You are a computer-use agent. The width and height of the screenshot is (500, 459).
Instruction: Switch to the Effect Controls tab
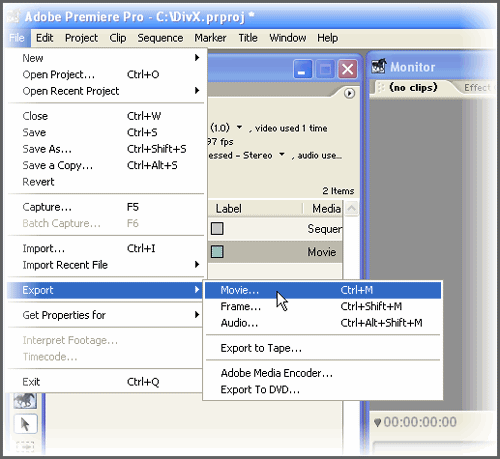[x=477, y=88]
